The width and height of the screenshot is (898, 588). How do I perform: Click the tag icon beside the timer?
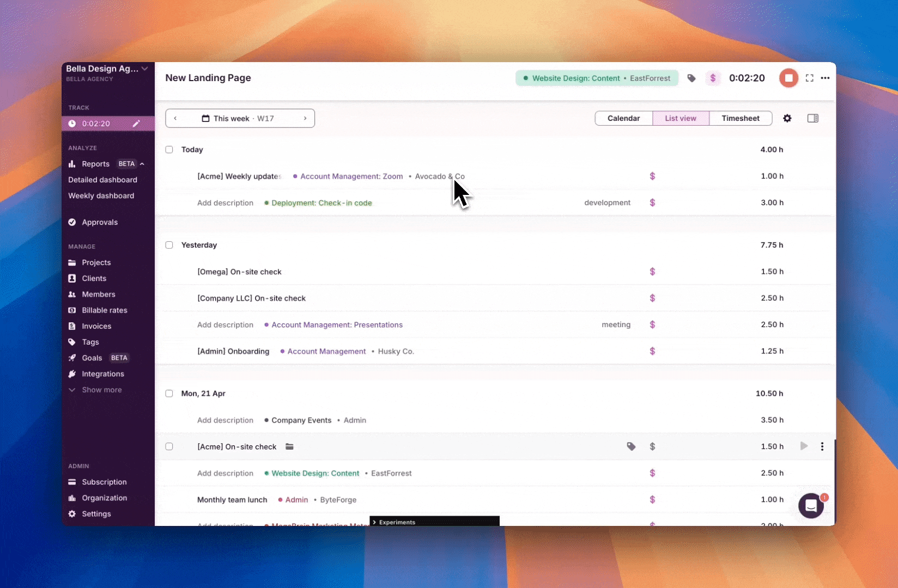click(x=691, y=78)
